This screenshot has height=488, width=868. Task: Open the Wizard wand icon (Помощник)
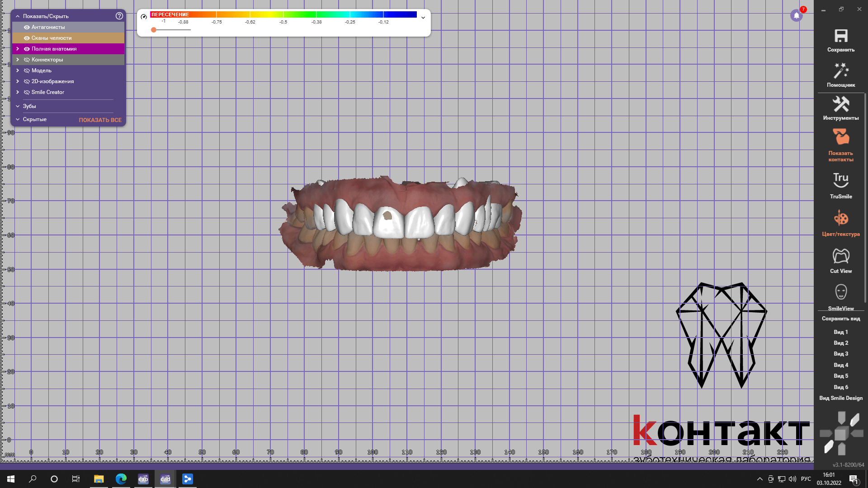(x=841, y=71)
